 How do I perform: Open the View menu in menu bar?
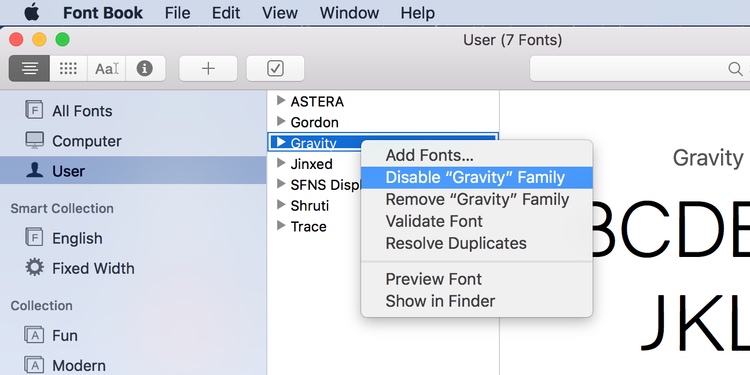coord(280,13)
